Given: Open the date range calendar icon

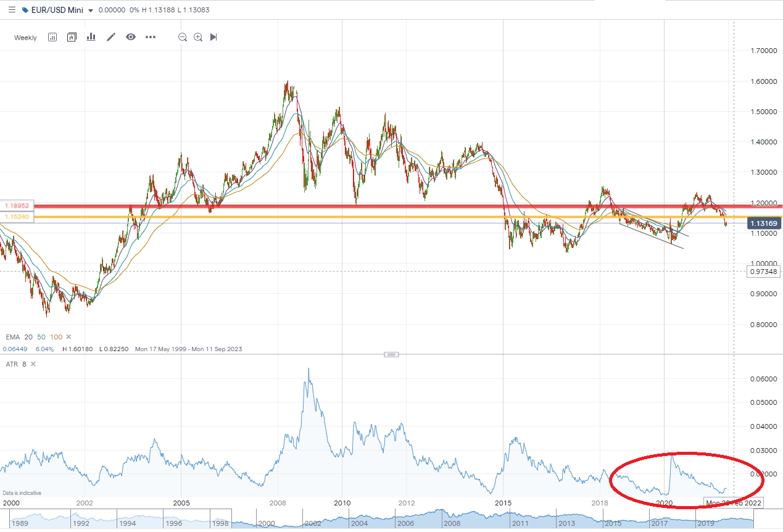Looking at the screenshot, I should tap(52, 37).
